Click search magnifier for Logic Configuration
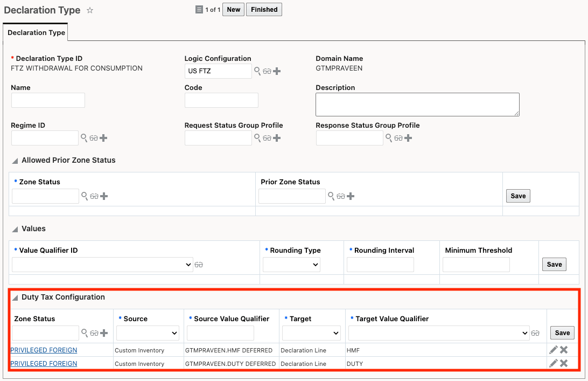The image size is (588, 381). click(257, 71)
